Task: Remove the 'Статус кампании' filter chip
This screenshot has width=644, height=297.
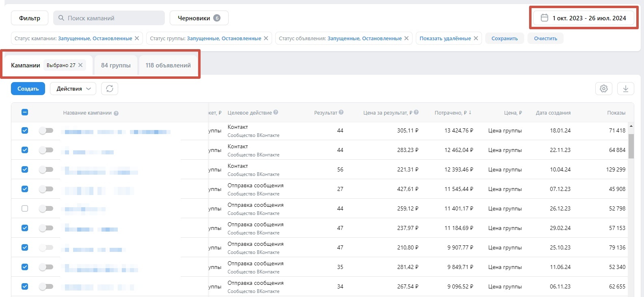Action: coord(137,38)
